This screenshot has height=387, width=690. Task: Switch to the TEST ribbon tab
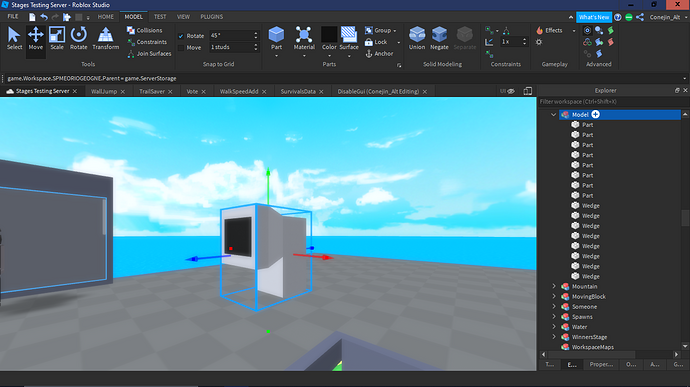[x=160, y=17]
